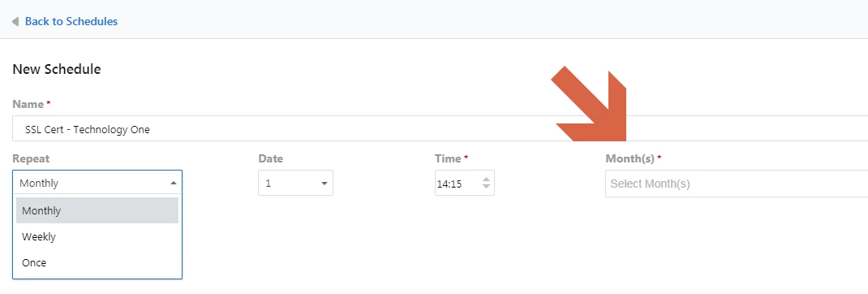
Task: Click the Date label above the day selector
Action: [x=271, y=158]
